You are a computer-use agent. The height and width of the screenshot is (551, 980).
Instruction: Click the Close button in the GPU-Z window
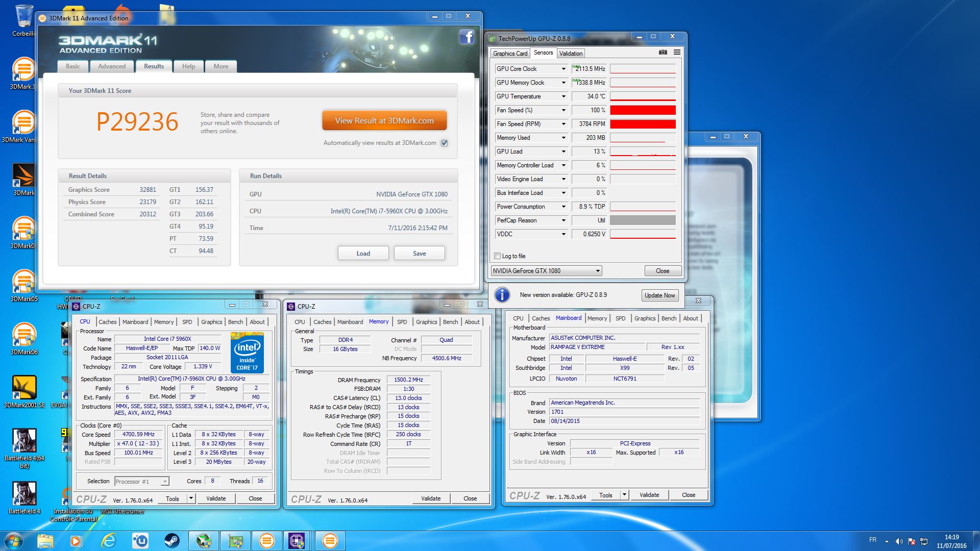coord(663,271)
